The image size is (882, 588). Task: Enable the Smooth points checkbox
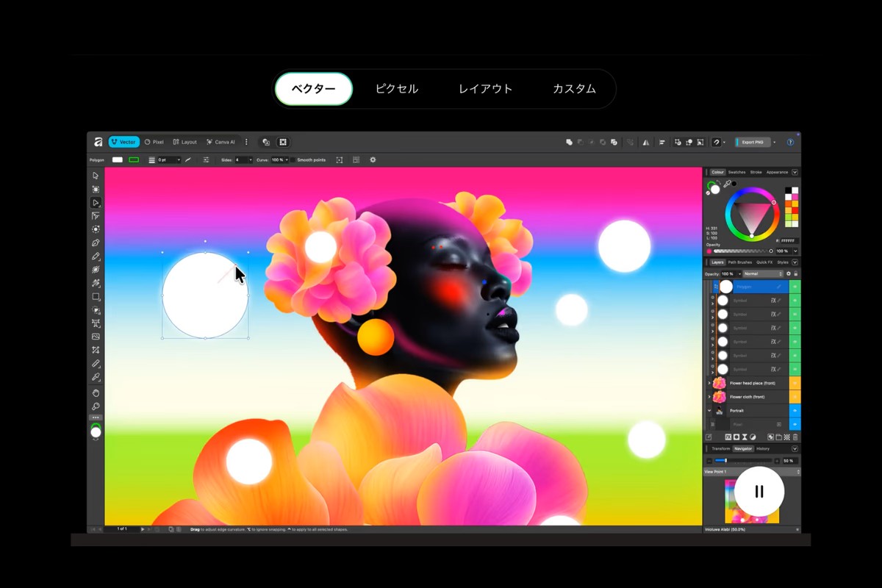[293, 159]
